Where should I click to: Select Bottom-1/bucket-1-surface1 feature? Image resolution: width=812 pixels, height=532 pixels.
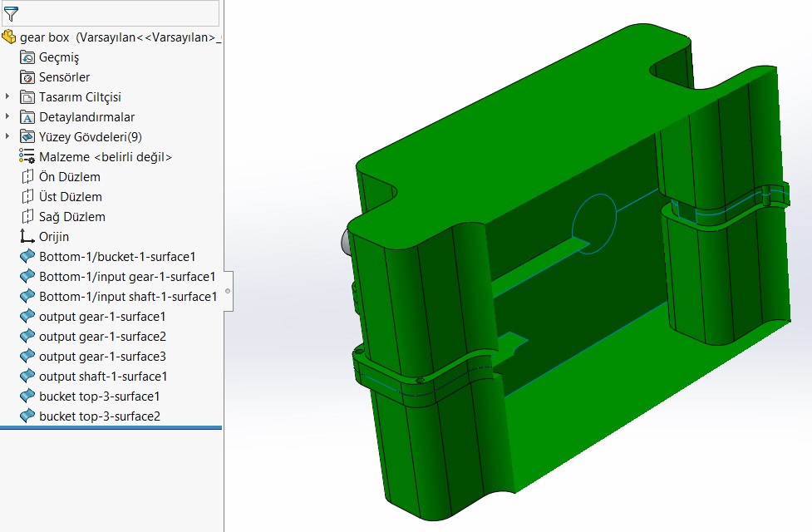117,256
